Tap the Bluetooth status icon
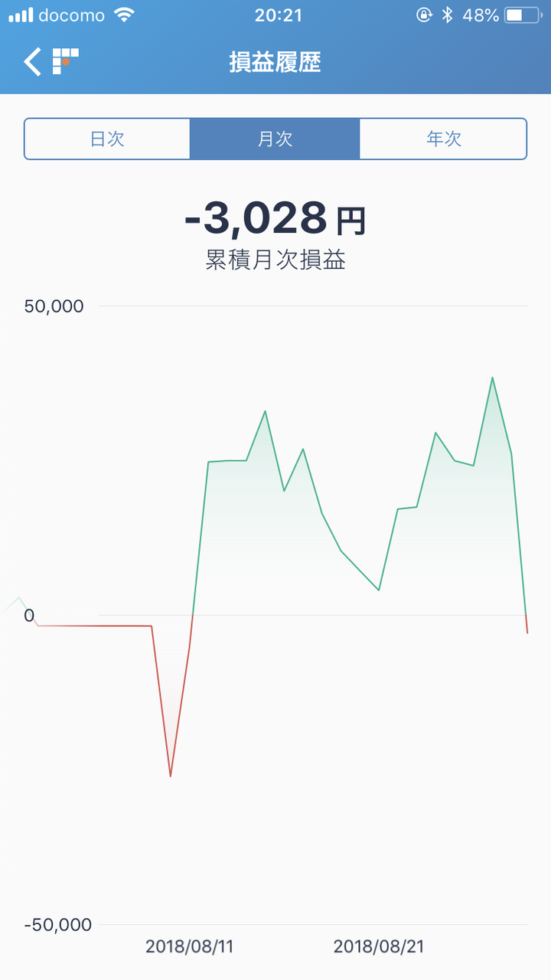Image resolution: width=551 pixels, height=980 pixels. [448, 15]
